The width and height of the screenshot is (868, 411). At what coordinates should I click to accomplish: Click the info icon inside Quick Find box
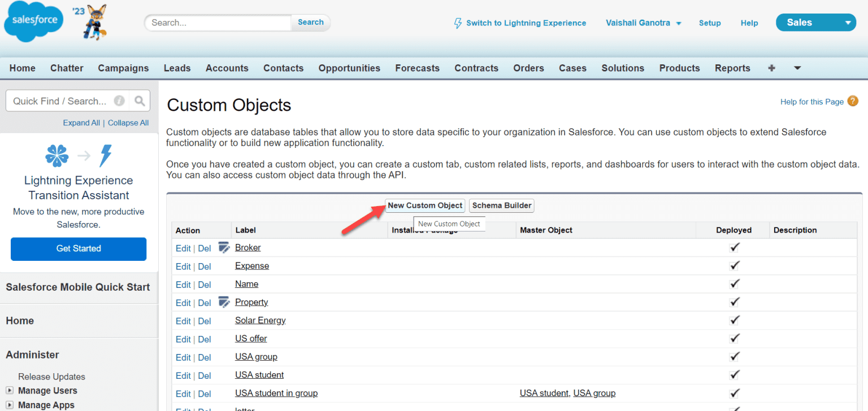[x=119, y=100]
